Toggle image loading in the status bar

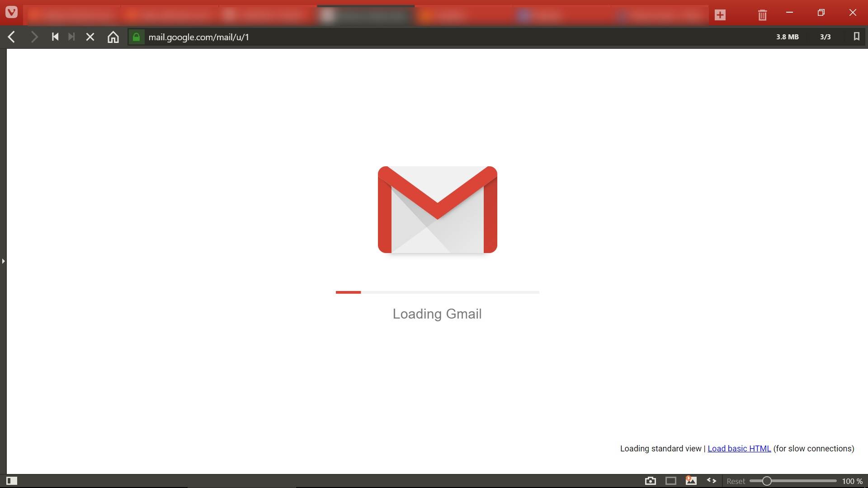tap(691, 481)
